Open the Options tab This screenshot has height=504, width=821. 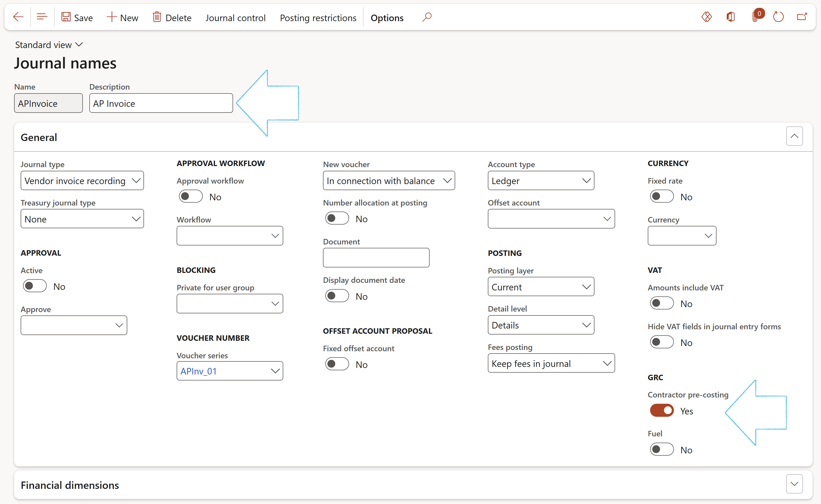[387, 18]
